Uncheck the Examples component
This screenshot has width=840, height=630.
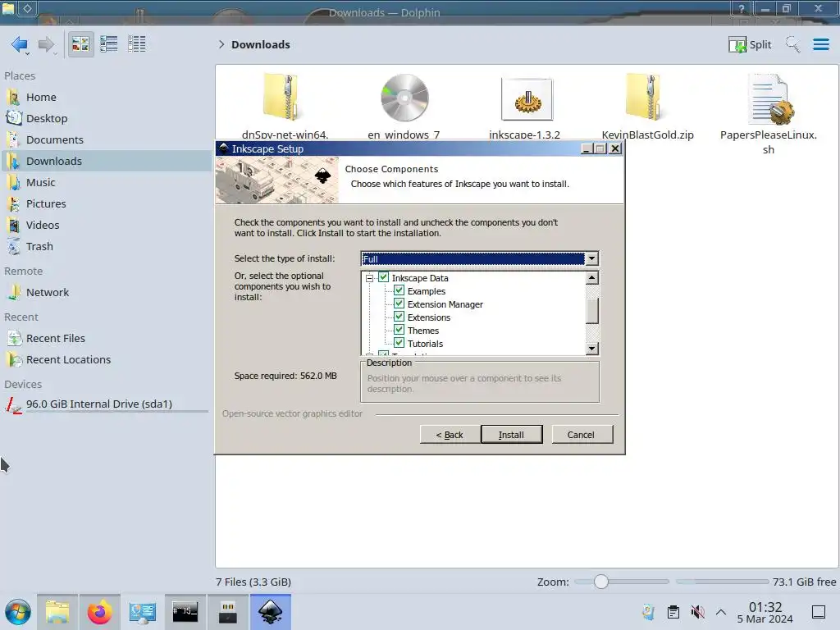point(399,291)
